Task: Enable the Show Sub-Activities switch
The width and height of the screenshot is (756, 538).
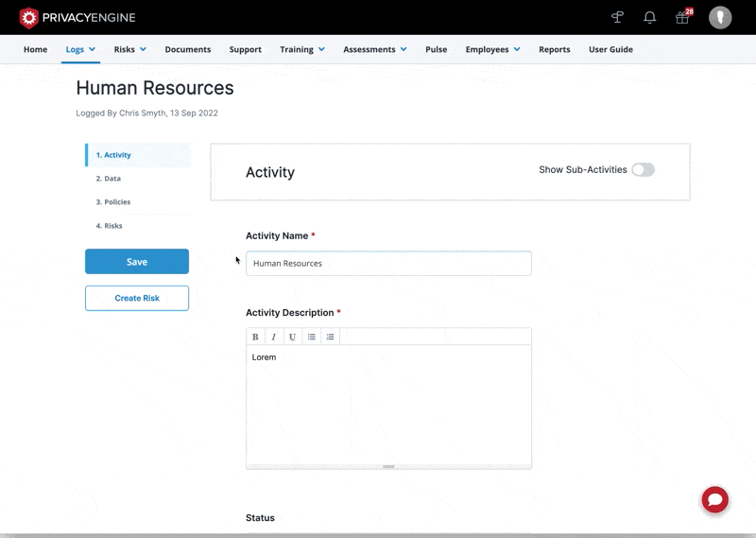Action: click(x=644, y=170)
